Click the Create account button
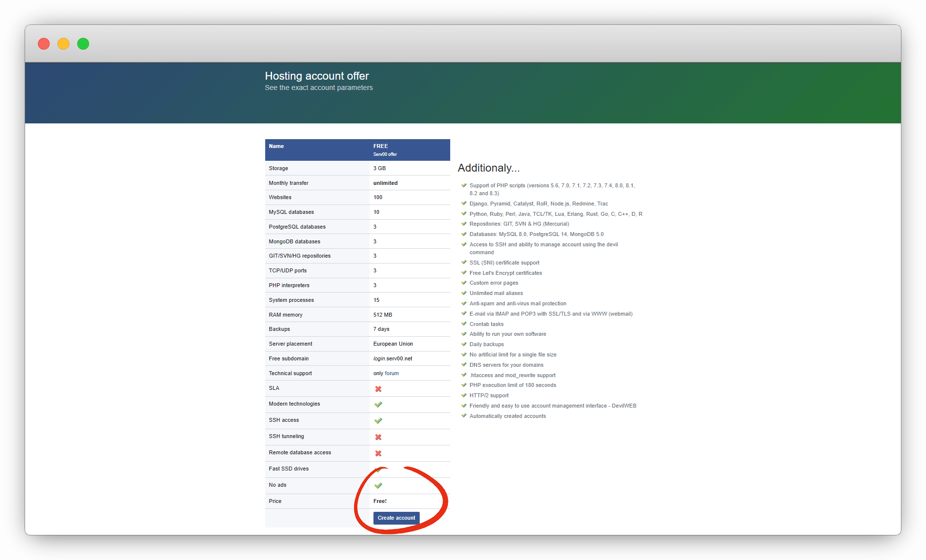Viewport: 926px width, 560px height. point(396,518)
